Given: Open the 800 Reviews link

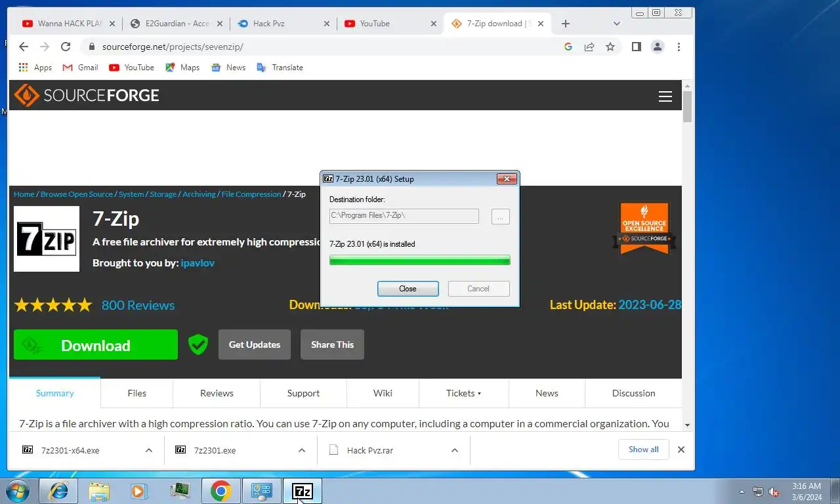Looking at the screenshot, I should [138, 305].
